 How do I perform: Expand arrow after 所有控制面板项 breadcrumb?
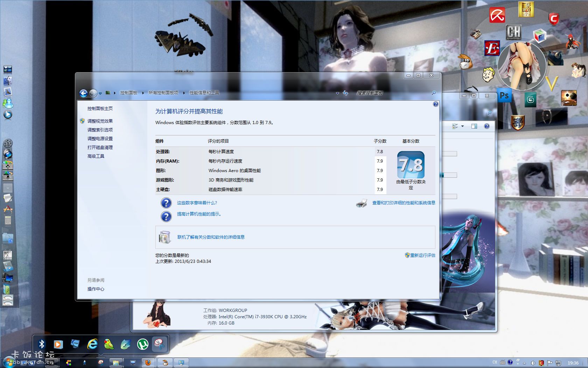[x=184, y=93]
